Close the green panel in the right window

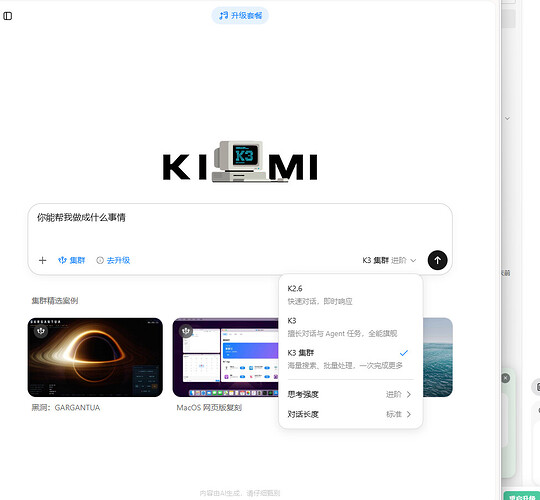coord(505,378)
